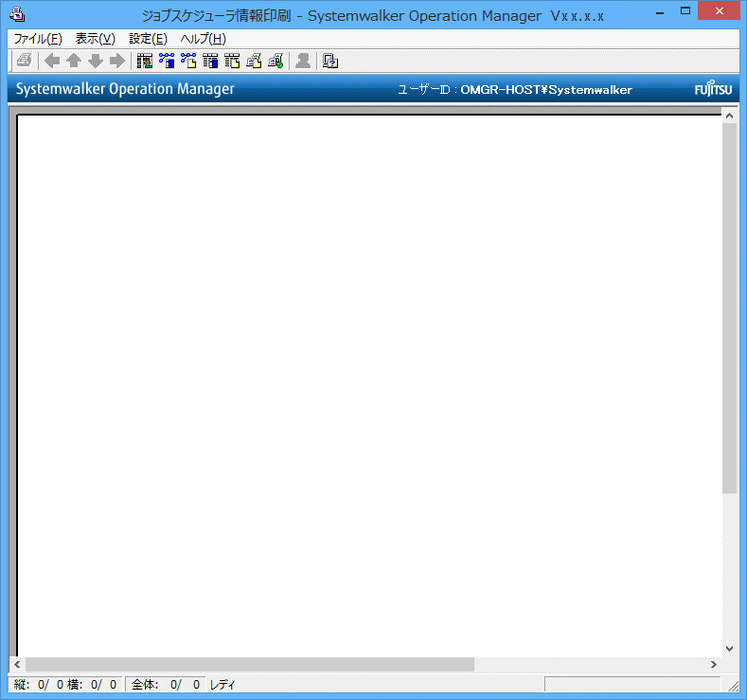Select the node diagram with yellow page icon
The width and height of the screenshot is (747, 700).
(x=188, y=61)
